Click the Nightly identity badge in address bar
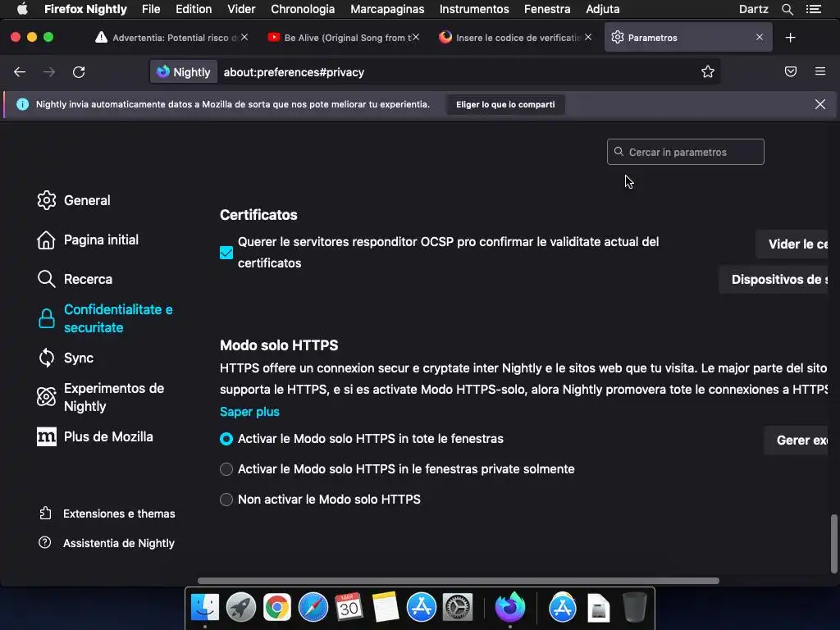 point(184,72)
